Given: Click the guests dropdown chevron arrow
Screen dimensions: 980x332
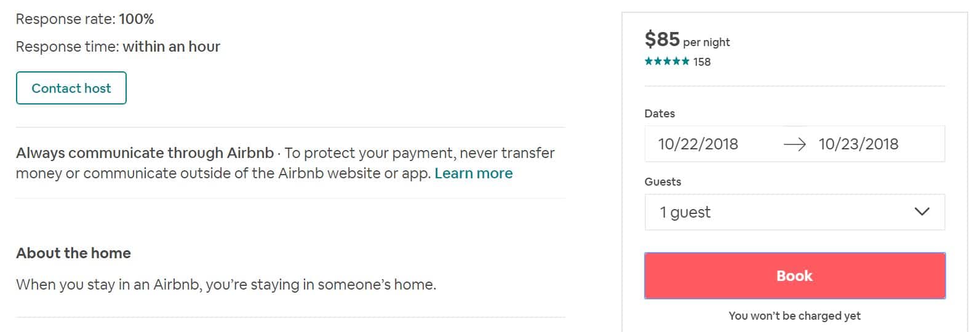Looking at the screenshot, I should tap(922, 211).
